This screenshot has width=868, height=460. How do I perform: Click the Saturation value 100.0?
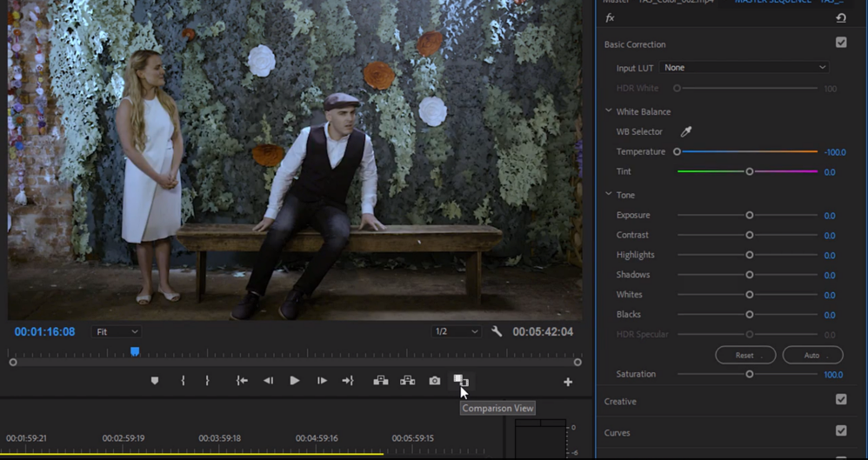[833, 375]
